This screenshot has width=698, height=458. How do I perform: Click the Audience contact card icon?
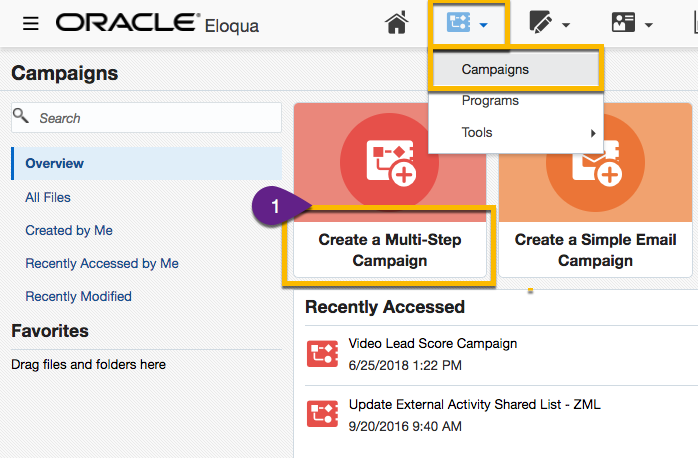coord(623,22)
